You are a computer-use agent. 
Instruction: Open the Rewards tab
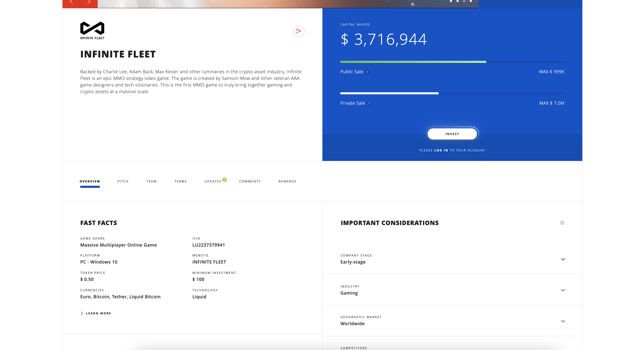click(x=287, y=181)
